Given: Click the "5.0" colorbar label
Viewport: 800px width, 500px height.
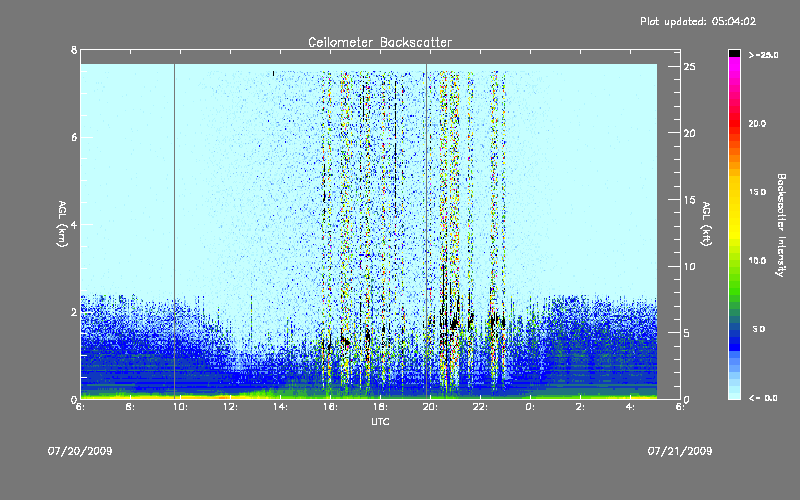Looking at the screenshot, I should pos(759,329).
